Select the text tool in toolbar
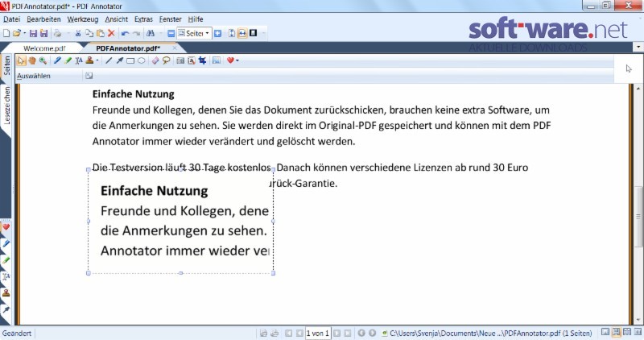Image resolution: width=644 pixels, height=340 pixels. [x=79, y=61]
